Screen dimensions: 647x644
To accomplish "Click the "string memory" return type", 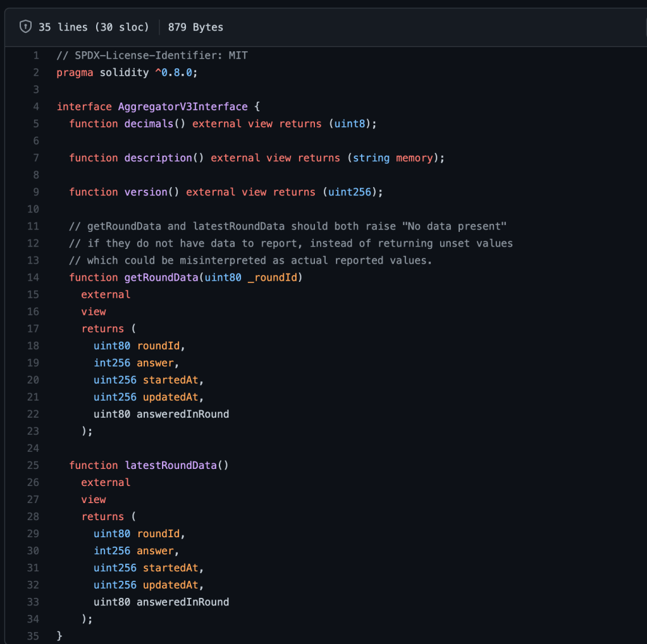I will pos(392,158).
